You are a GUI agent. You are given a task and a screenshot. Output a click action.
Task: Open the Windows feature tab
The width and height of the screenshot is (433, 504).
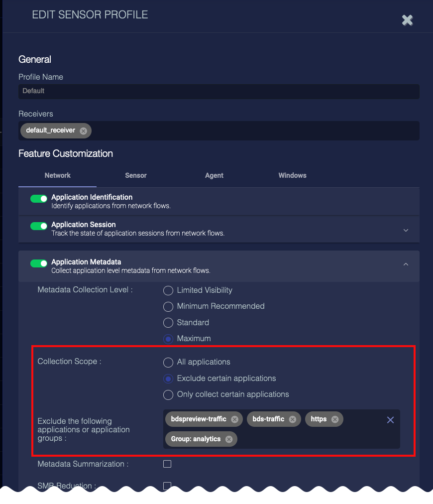coord(292,175)
